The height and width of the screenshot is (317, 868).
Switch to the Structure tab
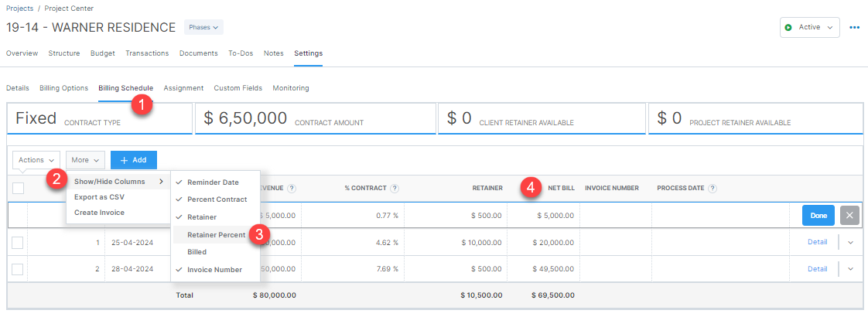pyautogui.click(x=64, y=53)
